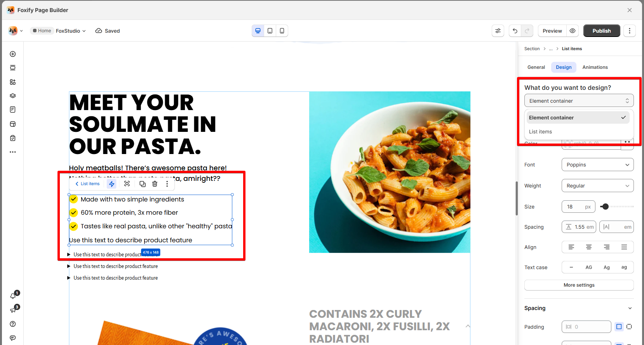This screenshot has height=345, width=644.
Task: Switch to mobile view
Action: click(282, 31)
